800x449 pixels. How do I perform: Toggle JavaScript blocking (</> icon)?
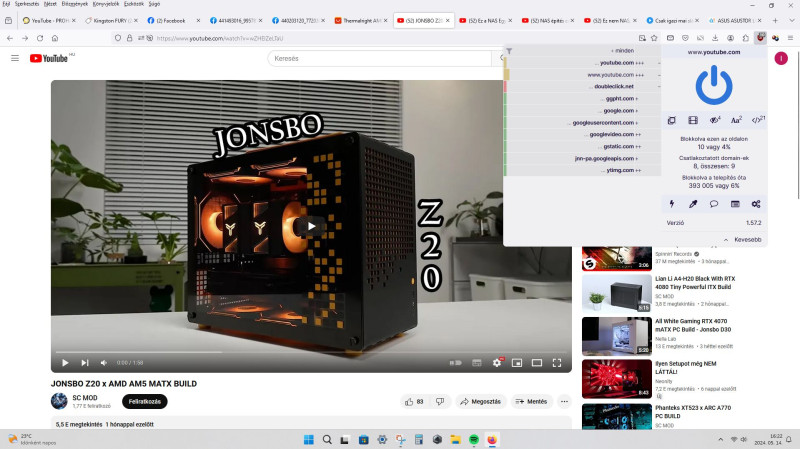758,120
